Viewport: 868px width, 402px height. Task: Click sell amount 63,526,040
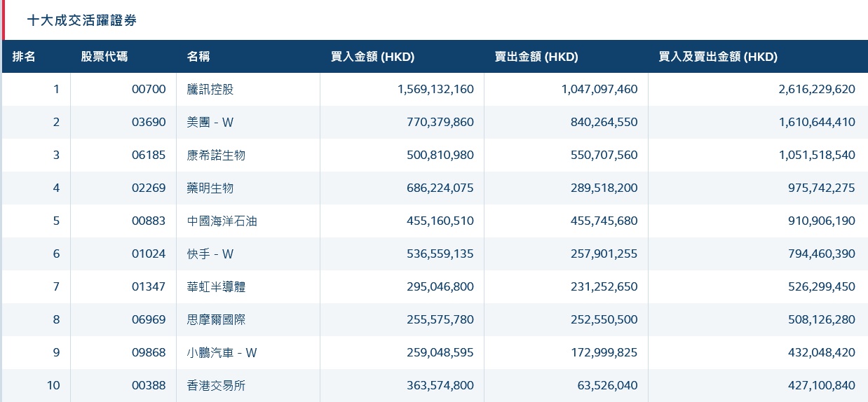pos(607,385)
